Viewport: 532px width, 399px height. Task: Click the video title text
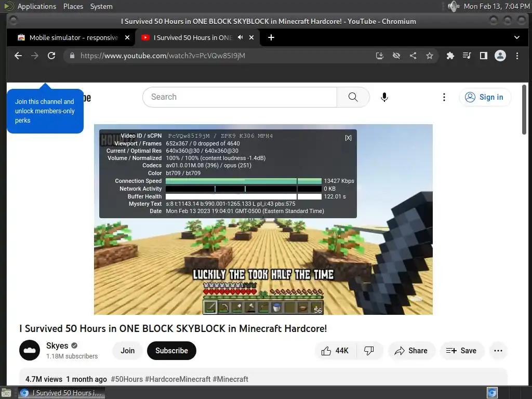[173, 328]
